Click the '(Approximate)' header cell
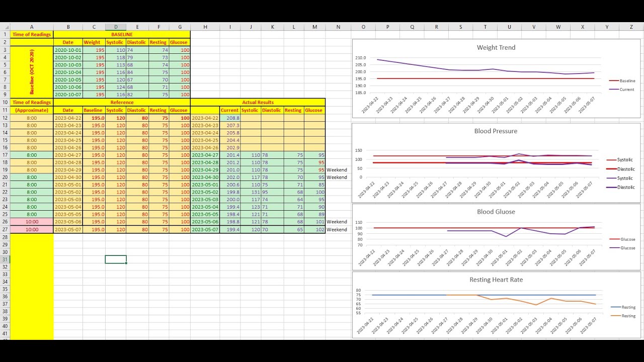The width and height of the screenshot is (644, 362). tap(32, 110)
